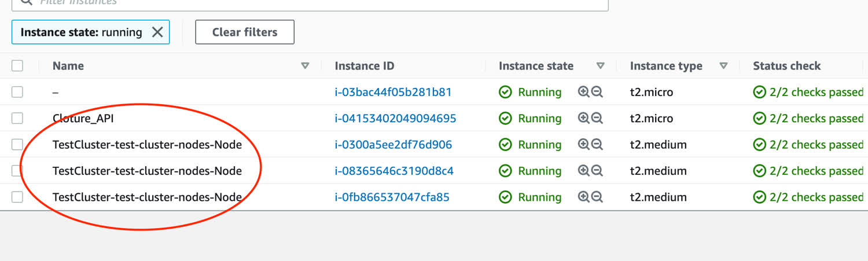Click the Clear filters button
Screen dimensions: 868x261
245,32
